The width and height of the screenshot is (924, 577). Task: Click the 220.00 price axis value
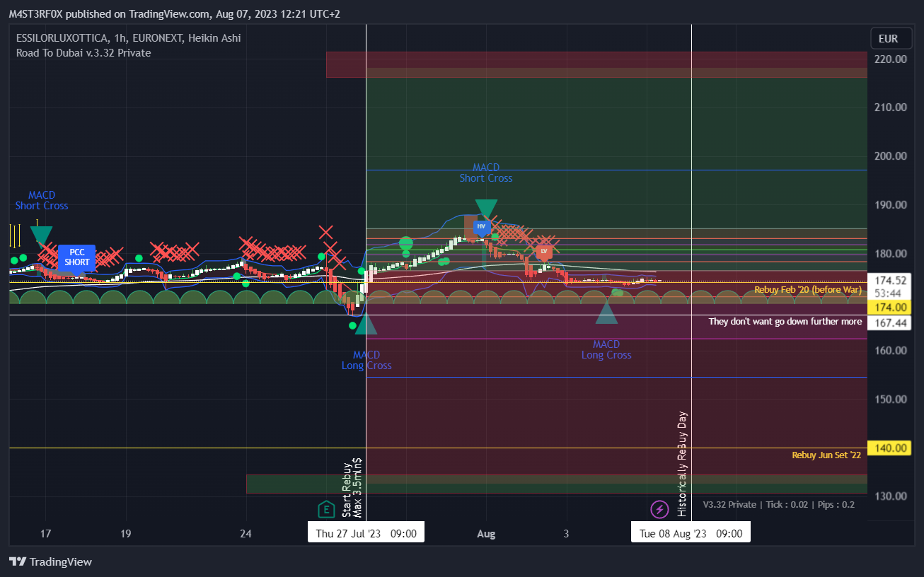tap(891, 59)
